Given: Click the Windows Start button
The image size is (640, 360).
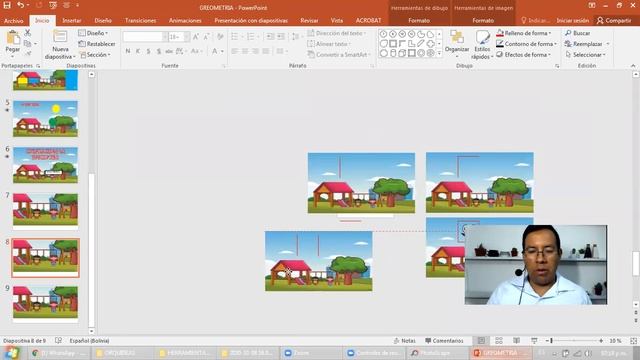Looking at the screenshot, I should tap(11, 353).
